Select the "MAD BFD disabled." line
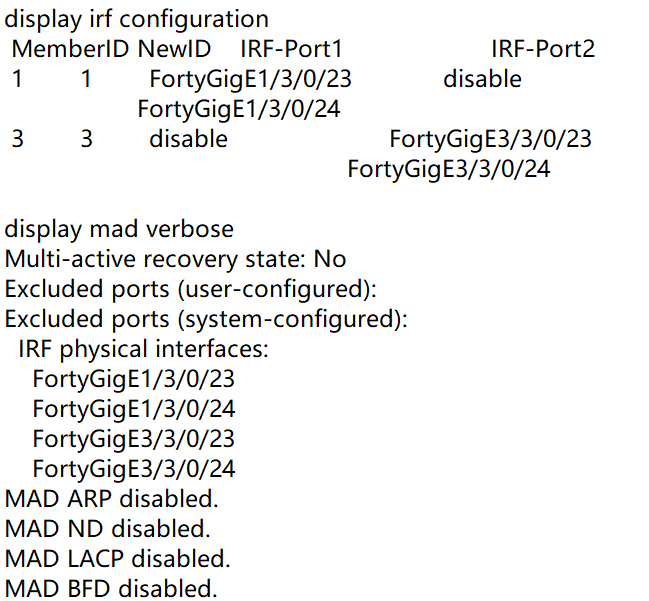Viewport: 649px width, 601px height. pos(111,588)
